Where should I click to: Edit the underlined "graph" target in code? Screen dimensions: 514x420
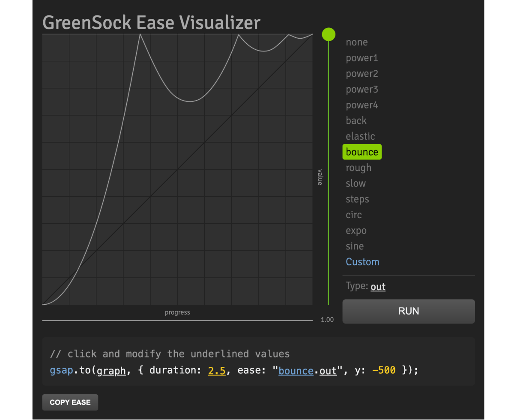click(x=111, y=371)
